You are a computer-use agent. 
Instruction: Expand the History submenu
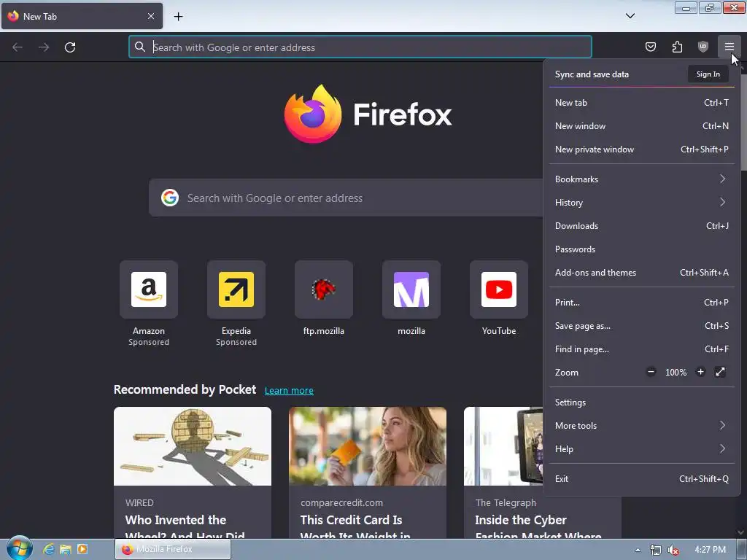click(642, 203)
